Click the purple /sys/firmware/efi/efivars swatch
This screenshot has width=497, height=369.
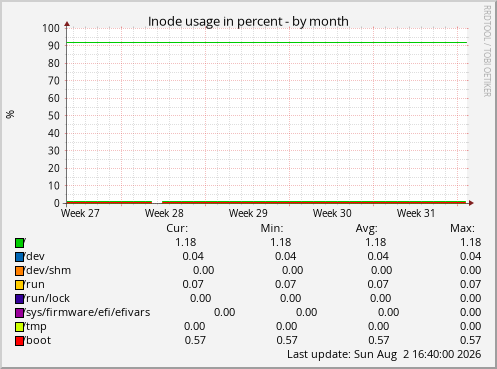[19, 313]
